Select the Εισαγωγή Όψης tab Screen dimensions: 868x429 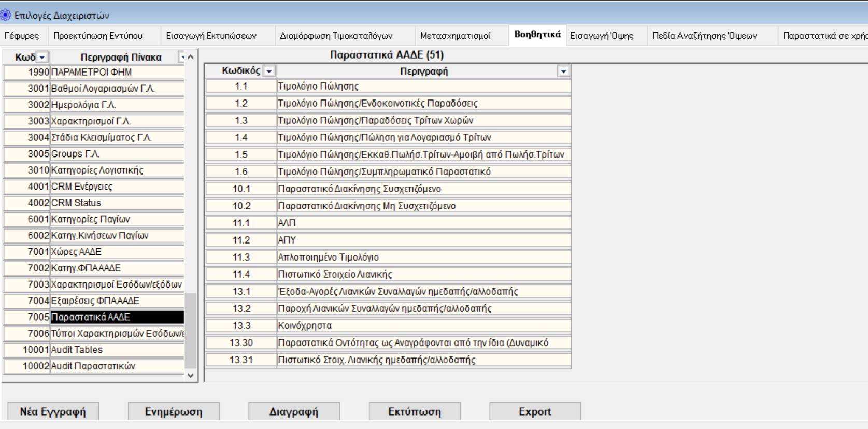click(x=602, y=36)
